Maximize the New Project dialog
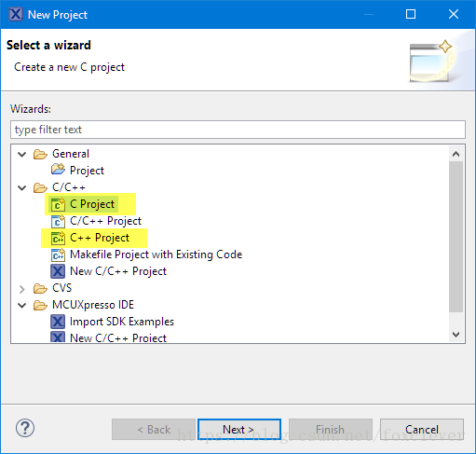 point(411,14)
